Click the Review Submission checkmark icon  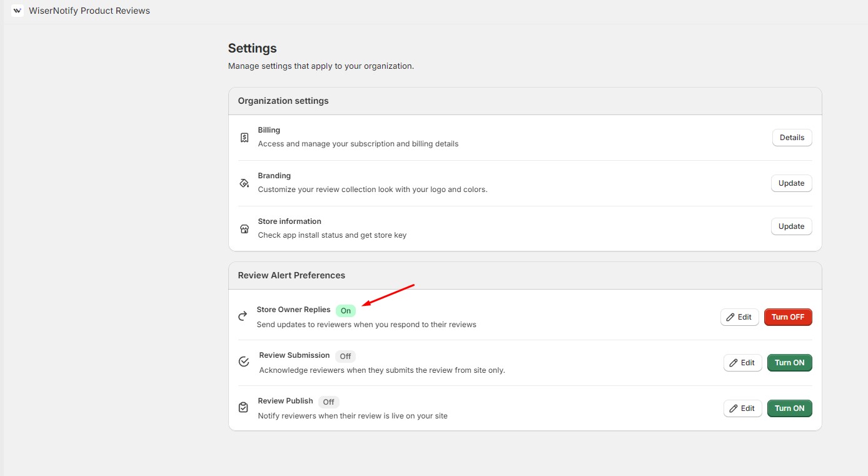pos(245,362)
